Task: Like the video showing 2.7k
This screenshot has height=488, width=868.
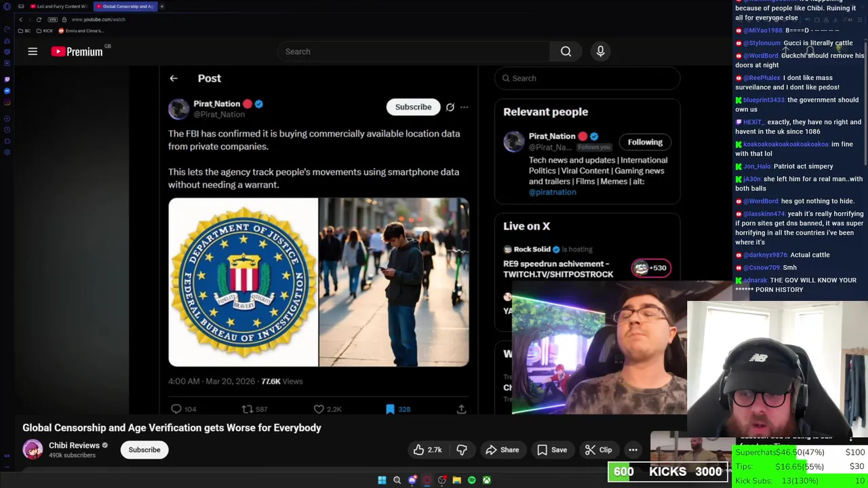Action: click(427, 450)
